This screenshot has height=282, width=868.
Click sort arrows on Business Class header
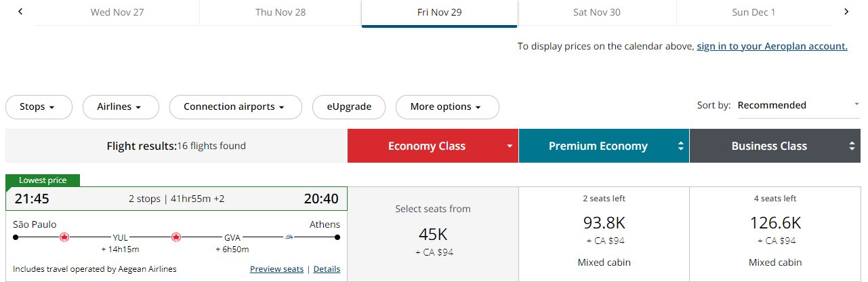coord(851,146)
